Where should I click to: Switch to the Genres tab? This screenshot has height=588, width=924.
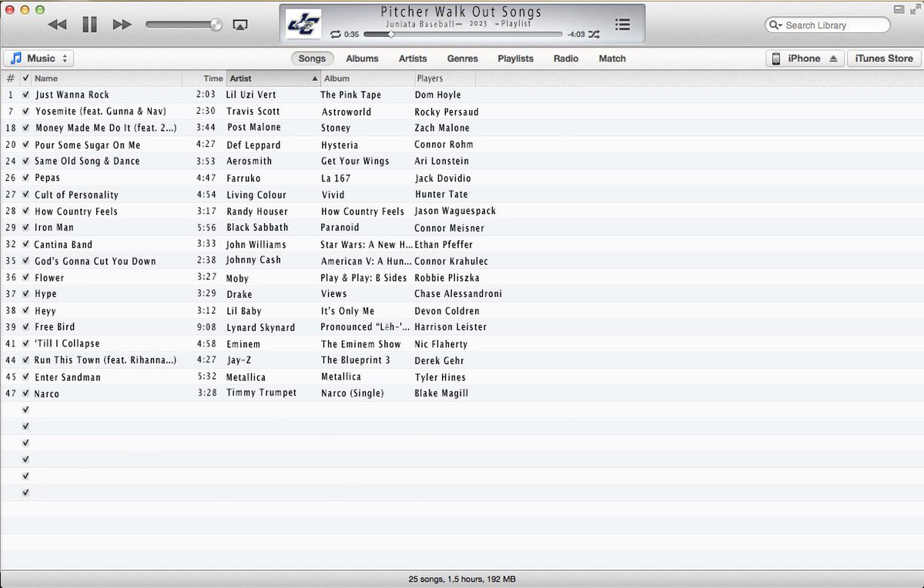pos(462,58)
